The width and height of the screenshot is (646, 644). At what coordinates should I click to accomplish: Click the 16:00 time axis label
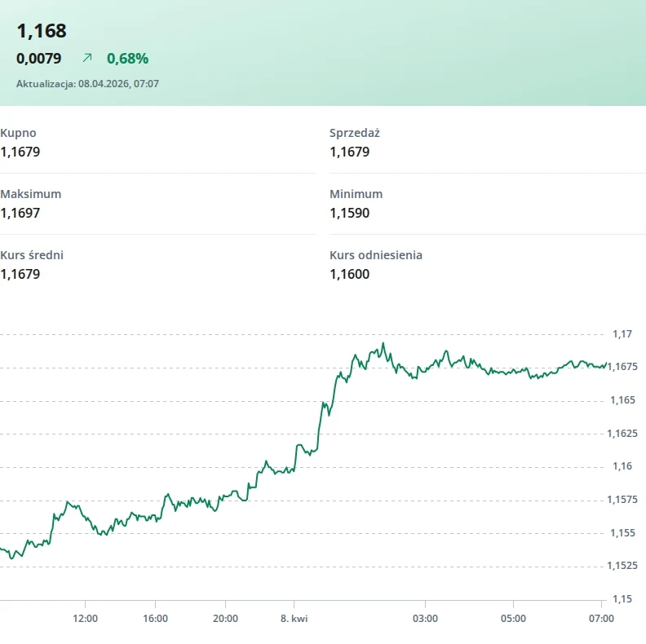155,619
